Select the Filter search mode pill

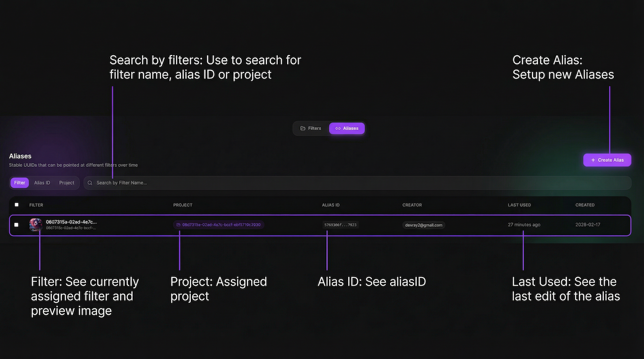click(19, 183)
